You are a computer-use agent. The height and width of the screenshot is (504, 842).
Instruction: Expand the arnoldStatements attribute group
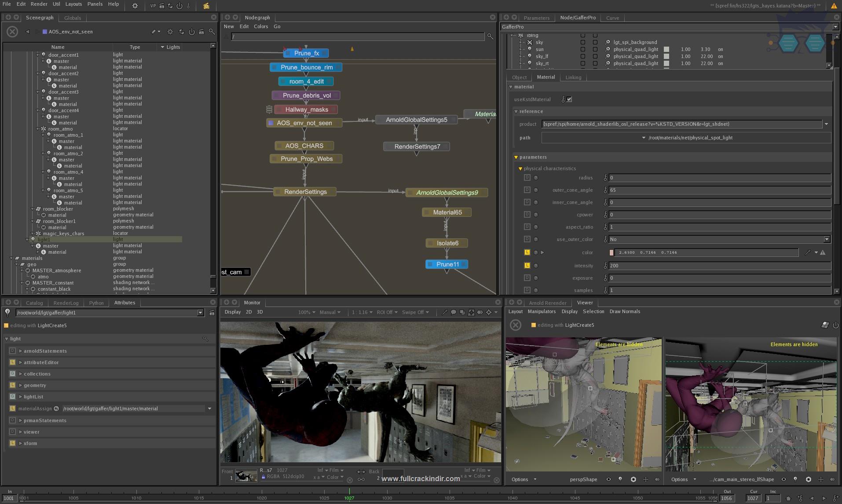click(21, 351)
